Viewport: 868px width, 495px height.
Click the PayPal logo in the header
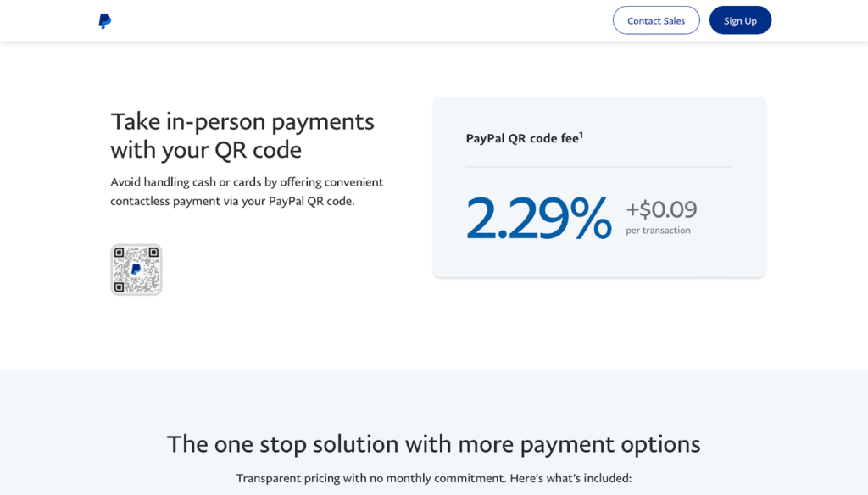pos(104,21)
